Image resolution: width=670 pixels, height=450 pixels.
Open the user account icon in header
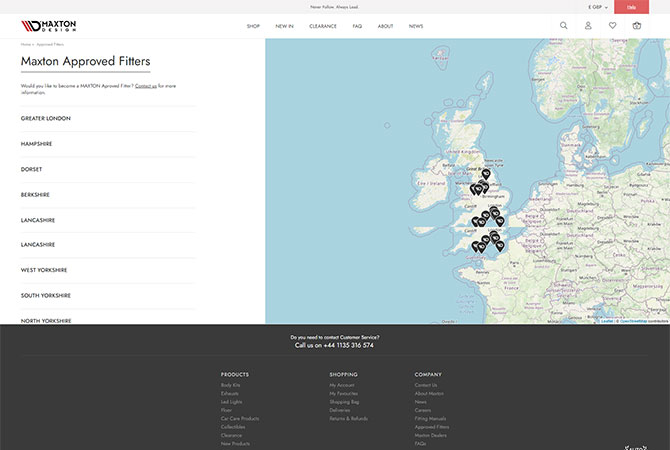[x=588, y=26]
